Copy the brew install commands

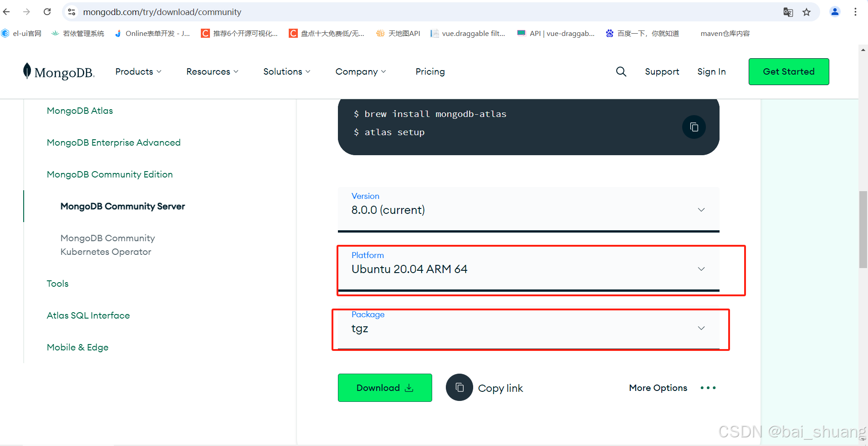(694, 127)
